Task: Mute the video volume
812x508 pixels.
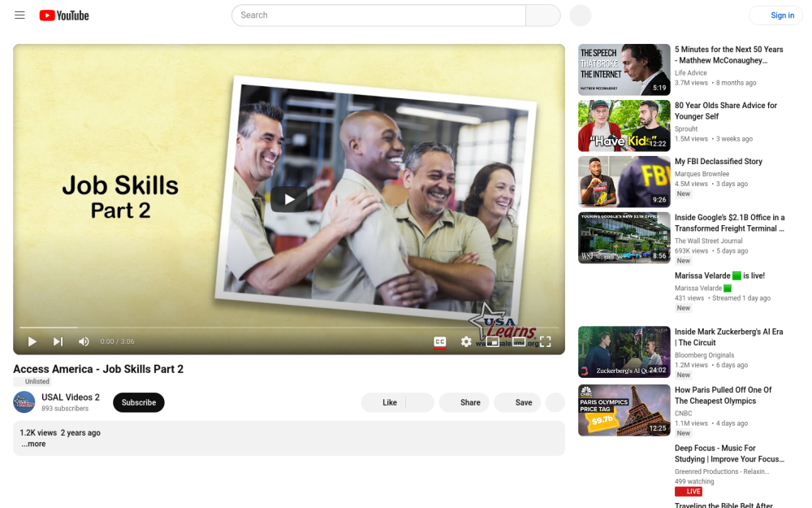Action: (x=84, y=341)
